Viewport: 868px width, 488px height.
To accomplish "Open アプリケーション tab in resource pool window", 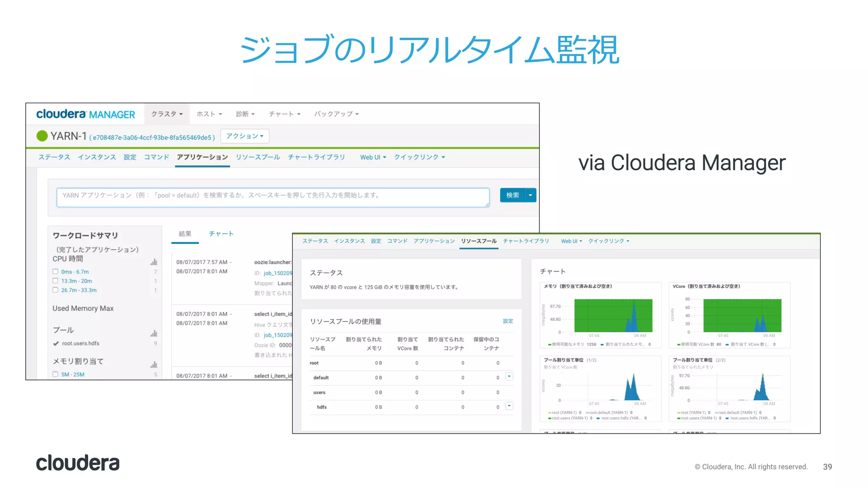I will 434,241.
